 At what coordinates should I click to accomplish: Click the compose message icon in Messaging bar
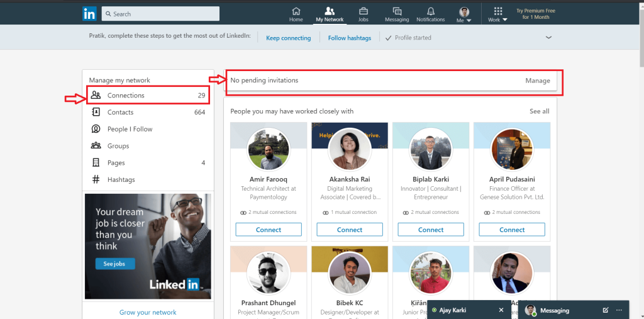(x=605, y=310)
